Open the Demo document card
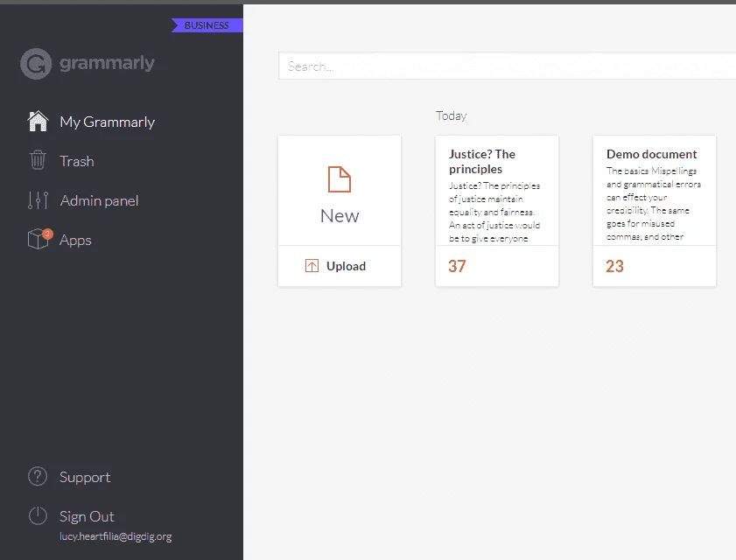 (x=655, y=211)
